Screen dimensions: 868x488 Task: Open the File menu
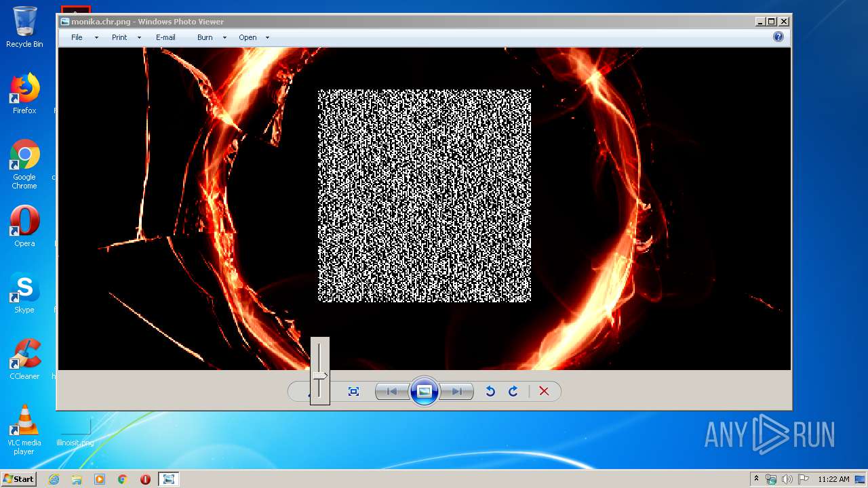(77, 37)
